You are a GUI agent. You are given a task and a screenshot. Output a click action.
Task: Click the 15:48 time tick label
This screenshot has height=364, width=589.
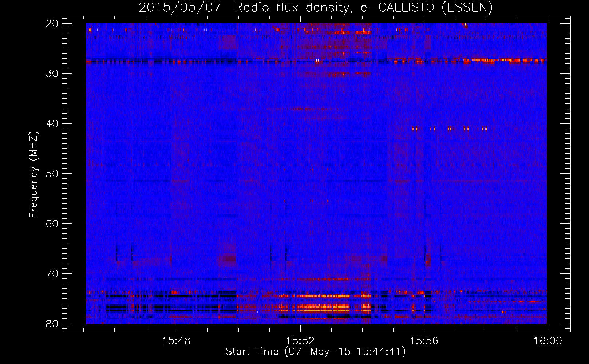point(177,341)
